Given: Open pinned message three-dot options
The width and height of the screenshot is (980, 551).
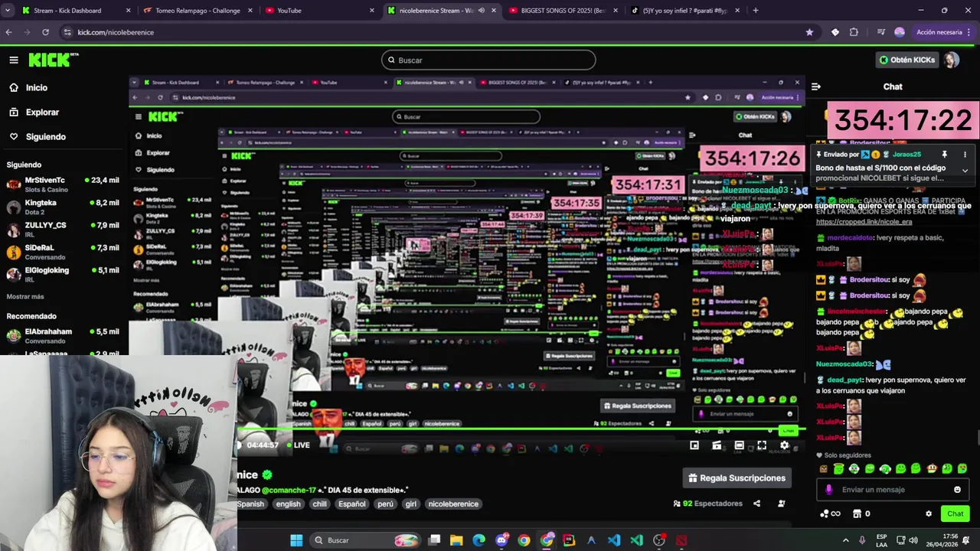Looking at the screenshot, I should click(x=965, y=154).
